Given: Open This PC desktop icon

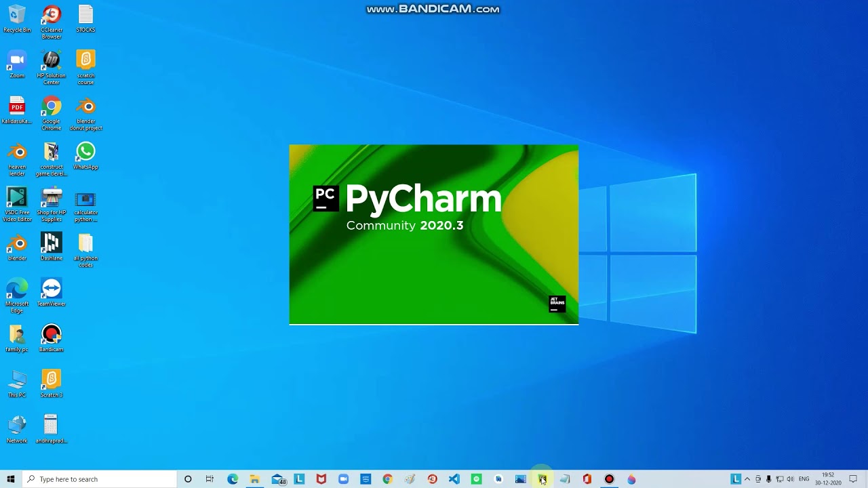Looking at the screenshot, I should [x=17, y=384].
